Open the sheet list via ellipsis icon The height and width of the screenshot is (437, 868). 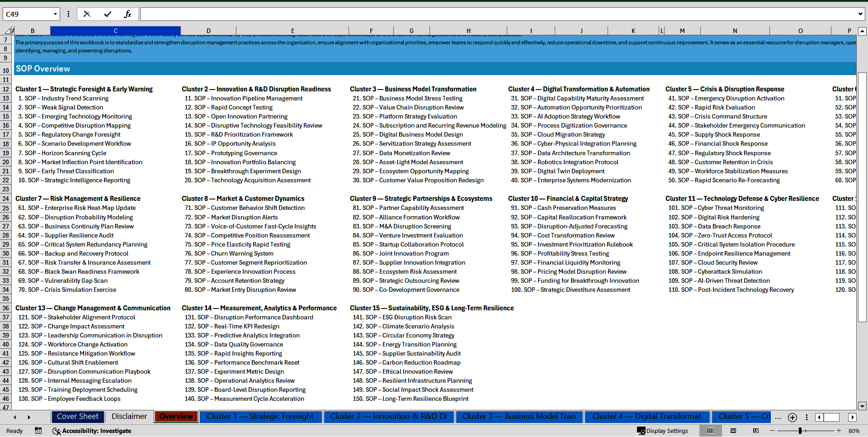[x=778, y=418]
